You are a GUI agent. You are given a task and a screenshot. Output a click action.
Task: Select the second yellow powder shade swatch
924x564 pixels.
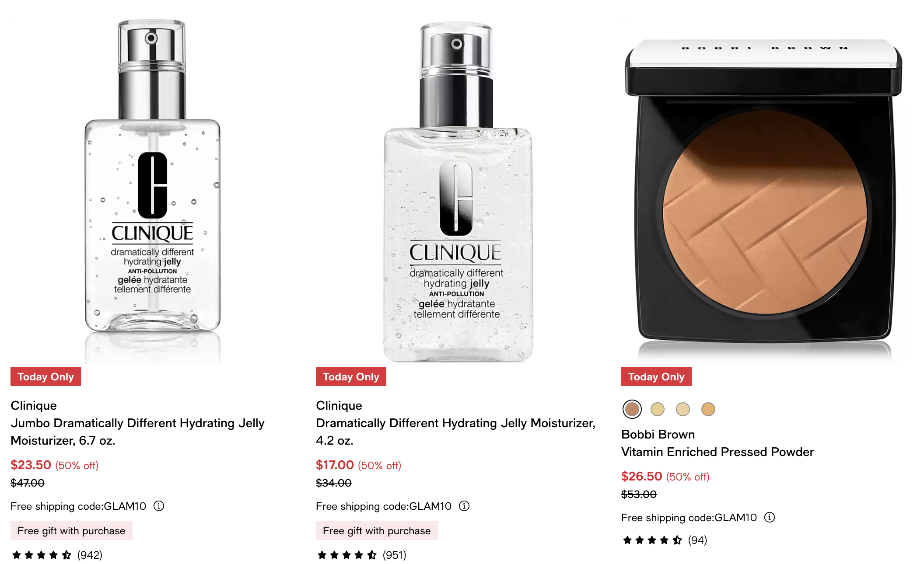coord(658,409)
